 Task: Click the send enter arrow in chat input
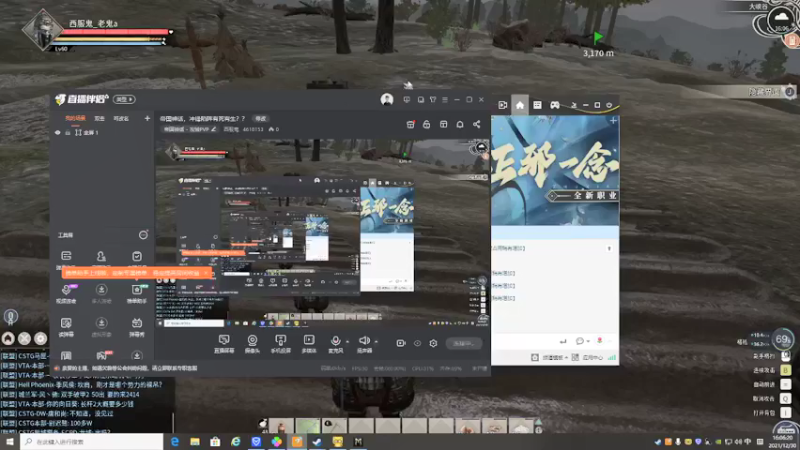pyautogui.click(x=563, y=341)
